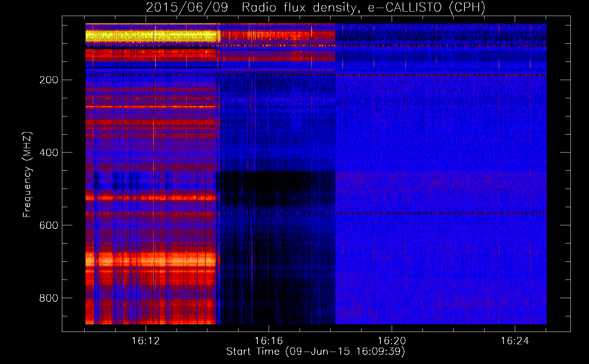Click the 'Start Time (09-Jun-15 16:09:39)' label

pos(316,352)
